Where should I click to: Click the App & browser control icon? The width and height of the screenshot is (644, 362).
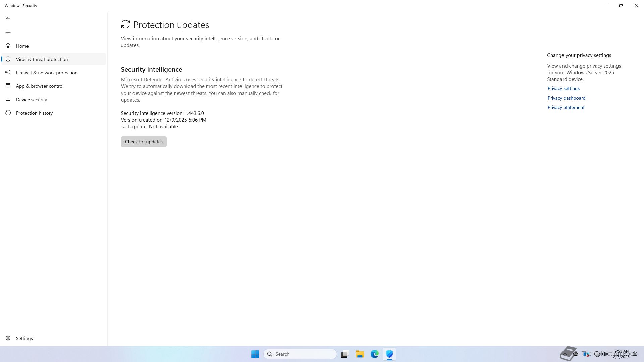coord(8,86)
